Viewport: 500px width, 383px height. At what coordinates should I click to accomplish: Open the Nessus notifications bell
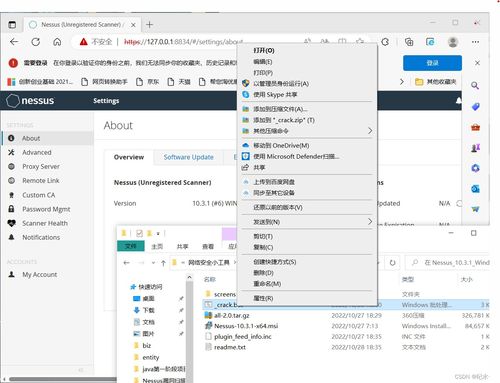point(459,101)
